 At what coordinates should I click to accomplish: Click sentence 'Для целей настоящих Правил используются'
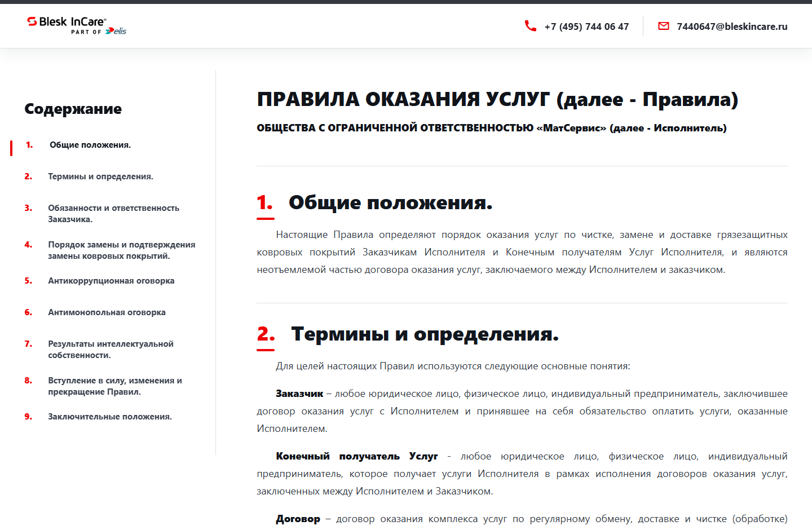pyautogui.click(x=453, y=366)
